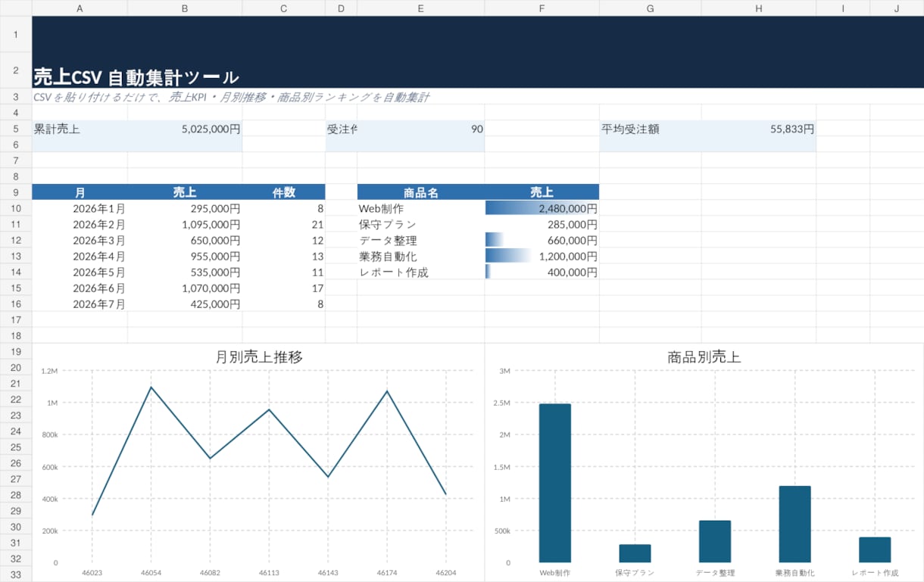Select column F header
This screenshot has width=924, height=582.
(542, 8)
